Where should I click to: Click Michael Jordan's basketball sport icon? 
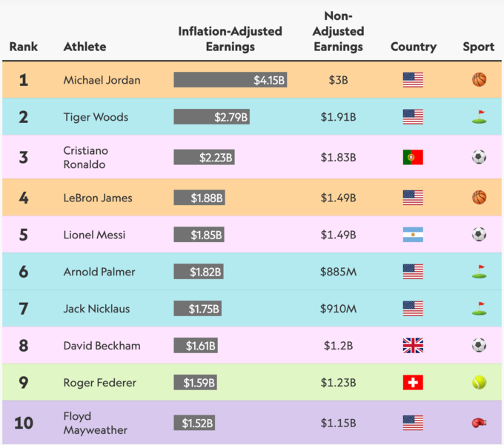pos(479,80)
